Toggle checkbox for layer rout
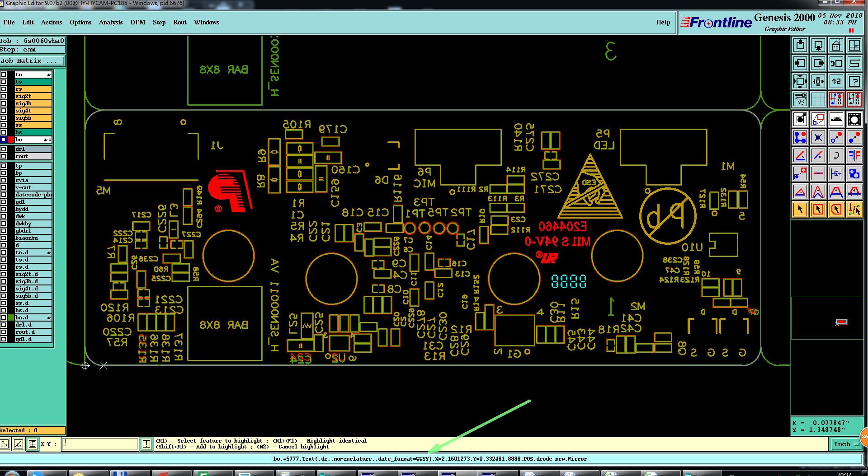 (x=4, y=156)
